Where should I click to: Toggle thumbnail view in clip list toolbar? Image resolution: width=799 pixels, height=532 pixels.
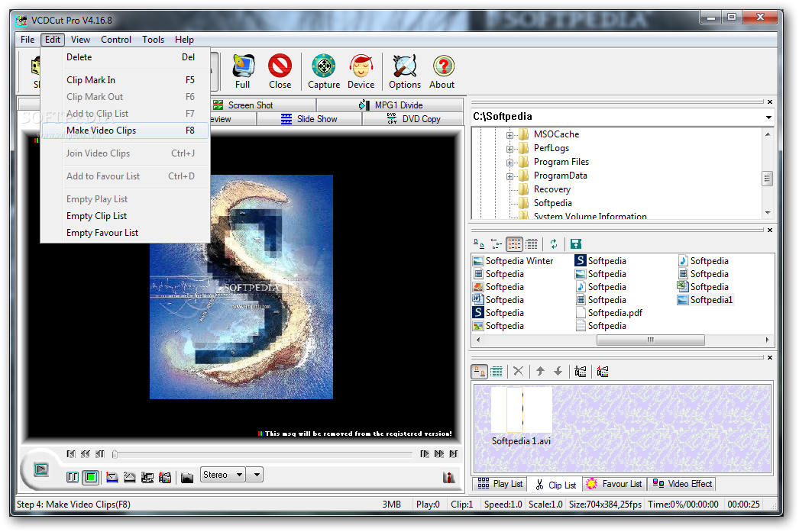pyautogui.click(x=480, y=371)
